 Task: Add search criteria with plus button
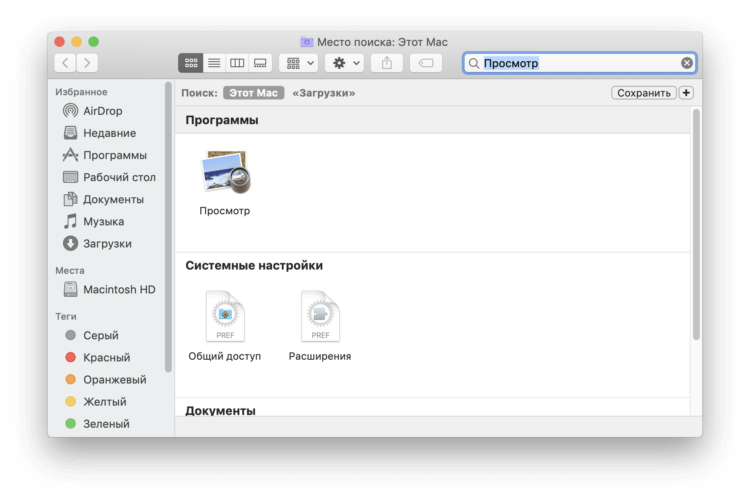pyautogui.click(x=686, y=93)
